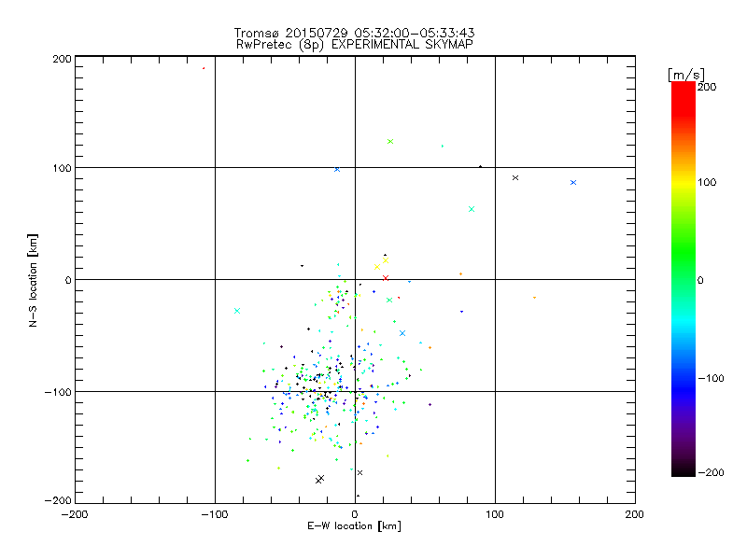The width and height of the screenshot is (747, 560).
Task: Click the purple dot right of the main cluster
Action: coord(430,404)
